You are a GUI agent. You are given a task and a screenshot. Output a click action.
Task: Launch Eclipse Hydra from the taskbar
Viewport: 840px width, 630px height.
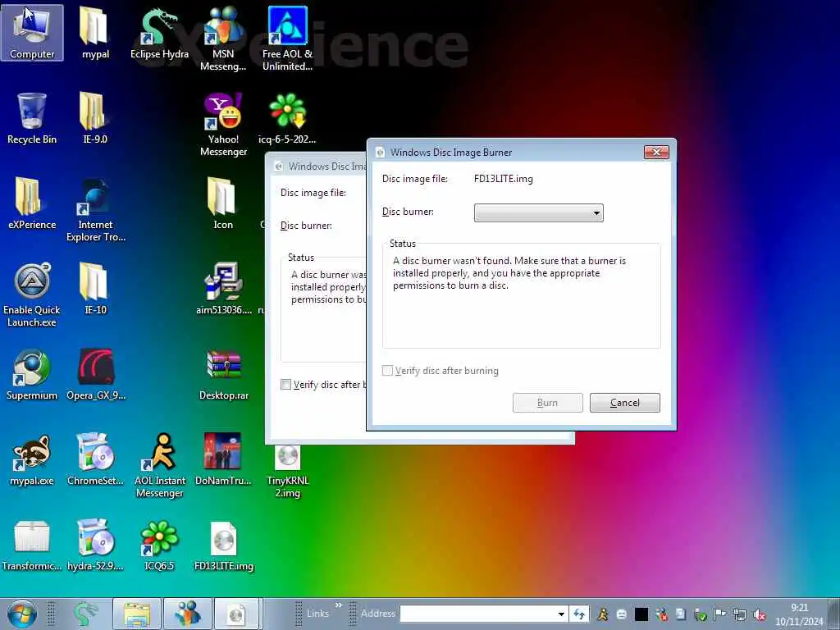[x=85, y=614]
